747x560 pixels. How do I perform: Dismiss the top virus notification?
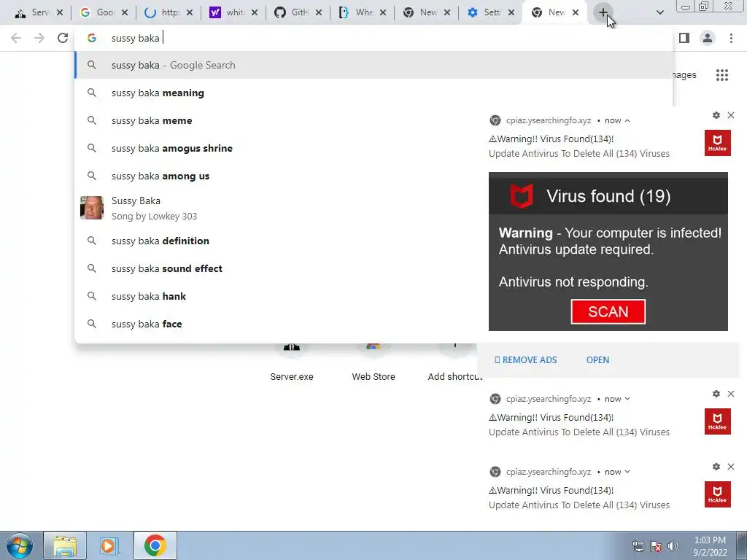point(731,115)
